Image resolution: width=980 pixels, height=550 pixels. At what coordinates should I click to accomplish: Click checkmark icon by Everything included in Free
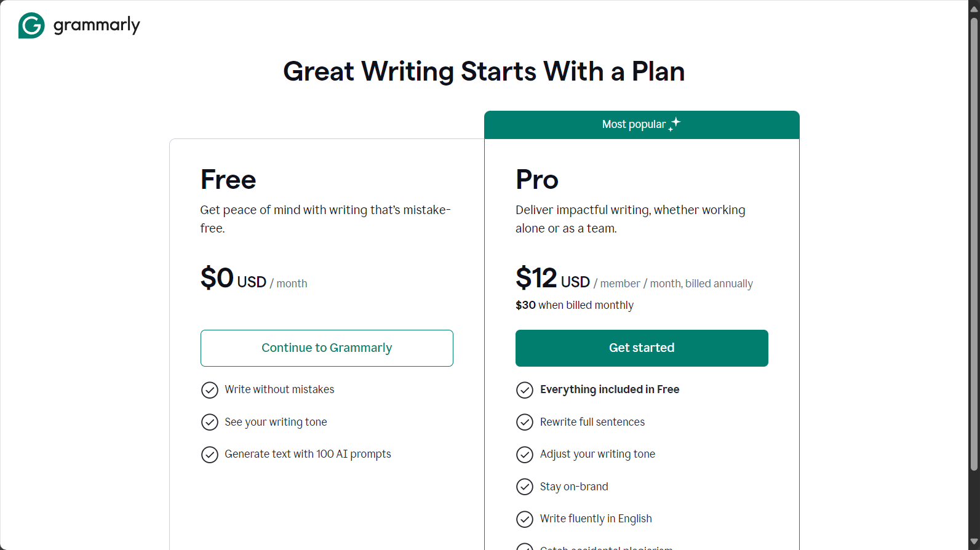tap(525, 390)
